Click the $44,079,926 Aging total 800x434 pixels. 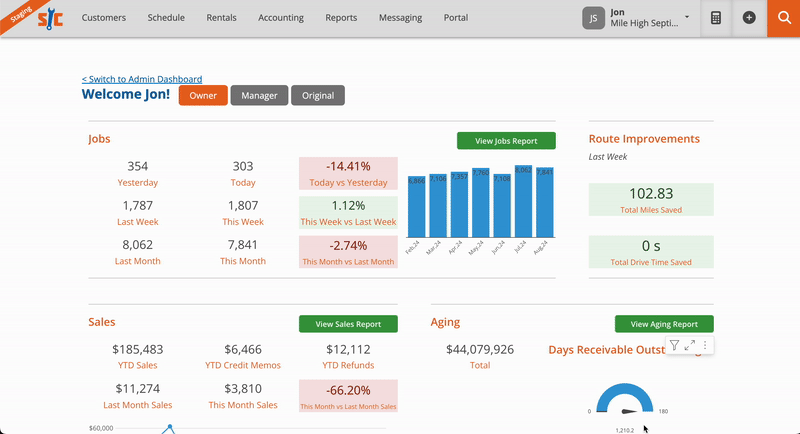480,349
